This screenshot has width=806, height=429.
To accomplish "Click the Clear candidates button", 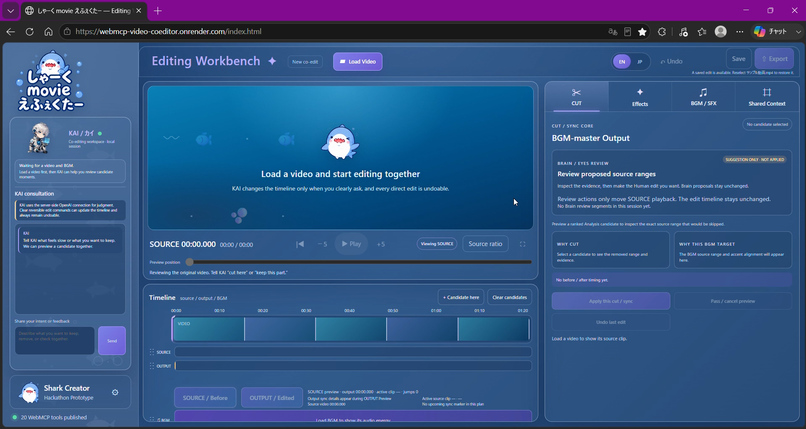I will (509, 297).
